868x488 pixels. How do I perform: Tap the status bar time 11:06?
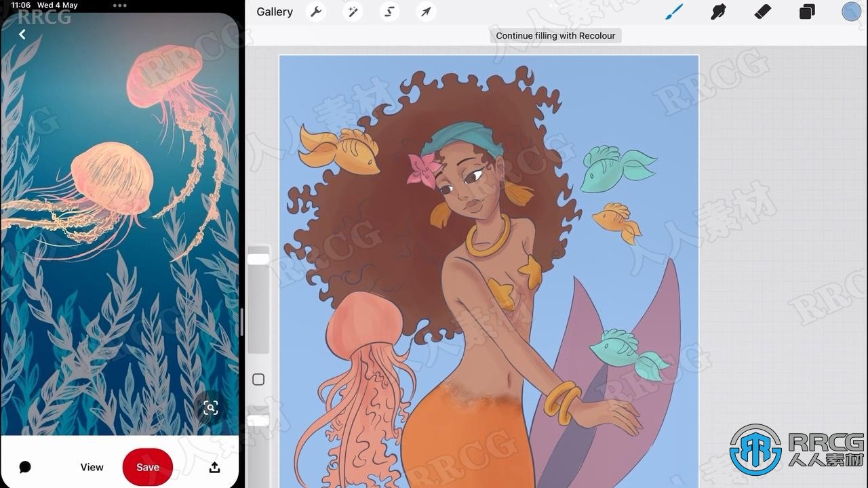[x=21, y=5]
